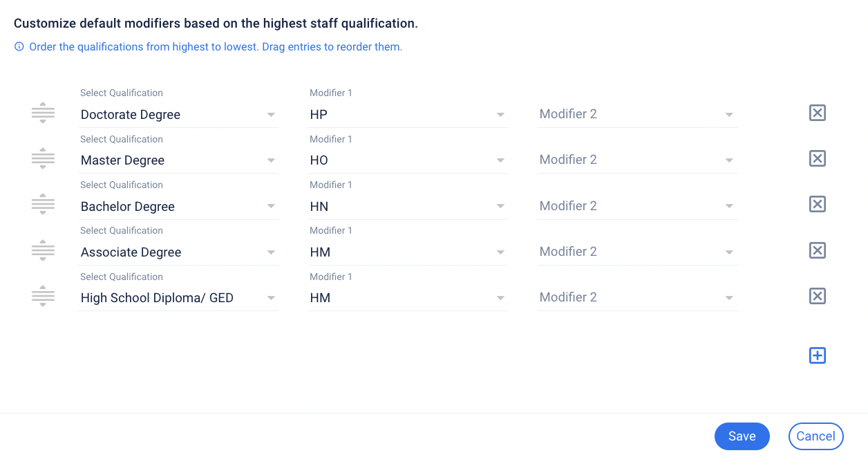Open the Doctorate Degree qualification dropdown
The width and height of the screenshot is (868, 473).
coord(178,115)
